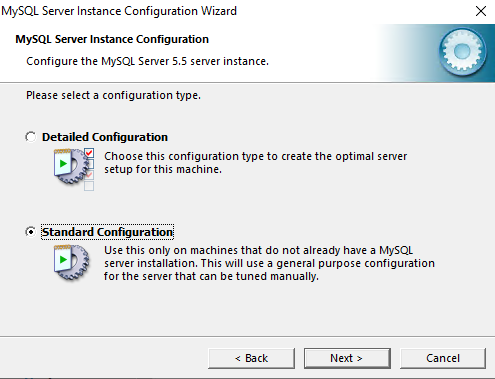
Task: Select the Standard Configuration radio button
Action: 31,232
